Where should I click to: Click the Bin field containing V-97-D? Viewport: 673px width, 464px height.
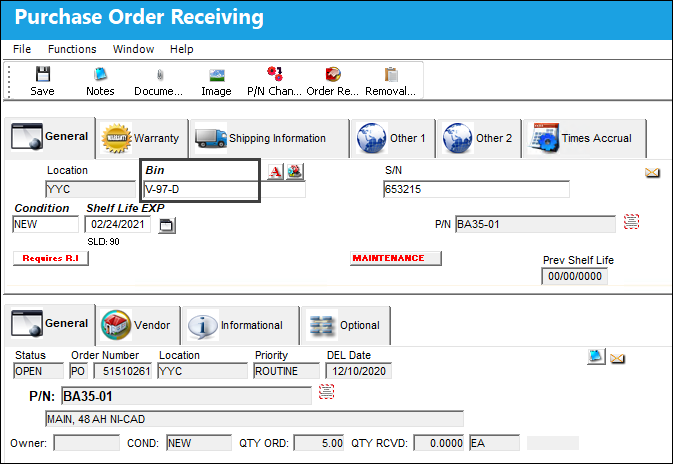pyautogui.click(x=224, y=189)
